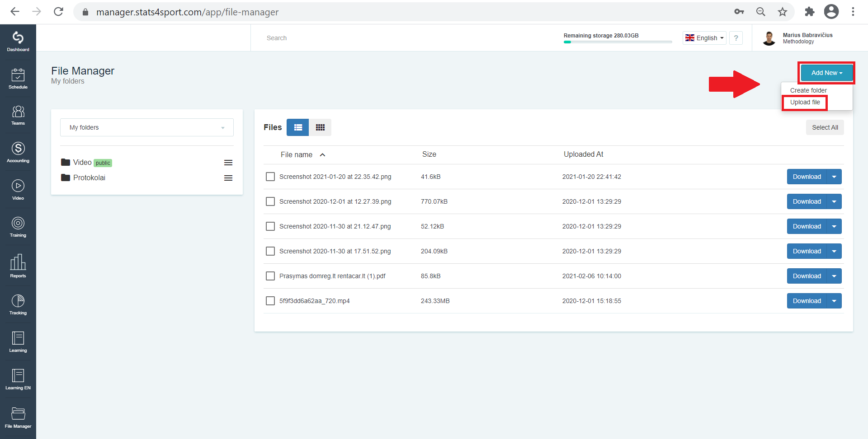The height and width of the screenshot is (439, 868).
Task: Expand the My folders dropdown
Action: tap(147, 127)
